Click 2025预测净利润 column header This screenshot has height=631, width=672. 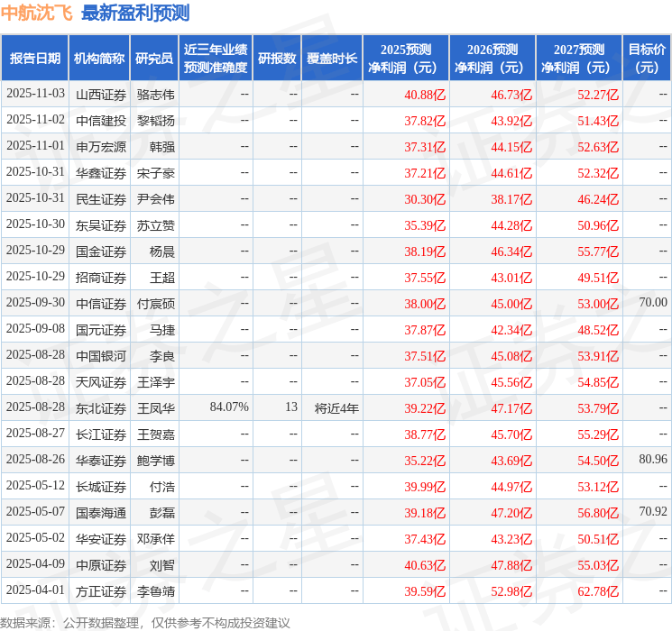(406, 59)
